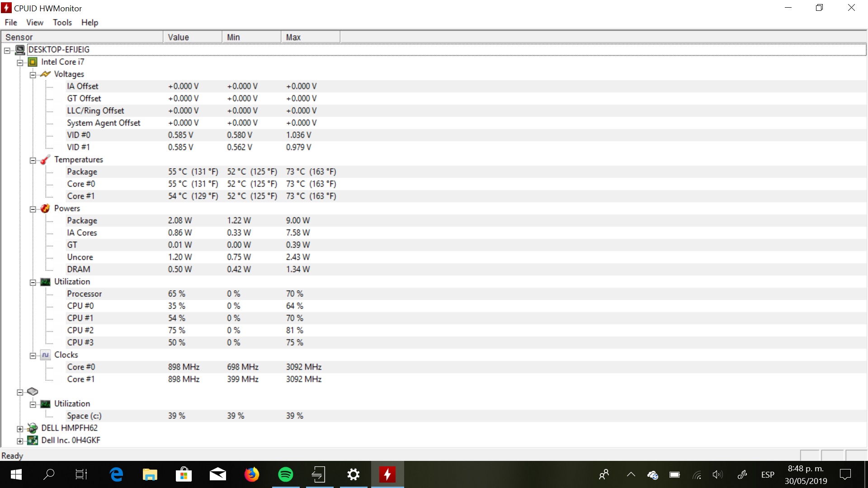Collapse the Intel Core i7 node
The height and width of the screenshot is (488, 868).
tap(20, 63)
